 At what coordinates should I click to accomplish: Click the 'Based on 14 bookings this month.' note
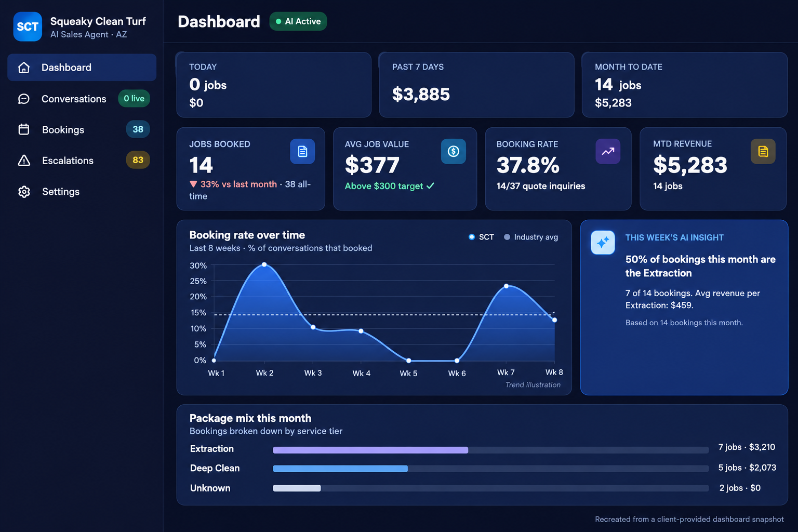pos(684,323)
